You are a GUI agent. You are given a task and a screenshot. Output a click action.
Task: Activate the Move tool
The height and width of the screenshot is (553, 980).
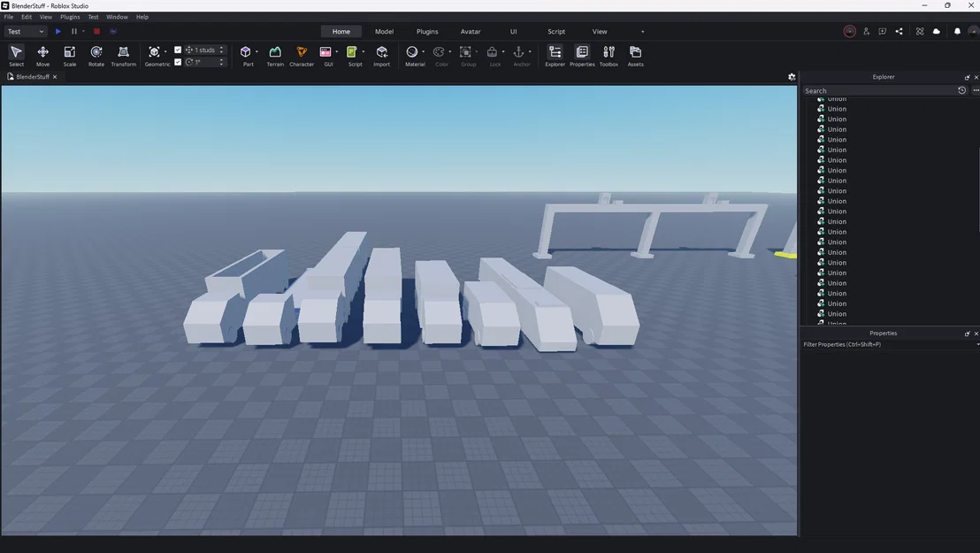coord(42,55)
